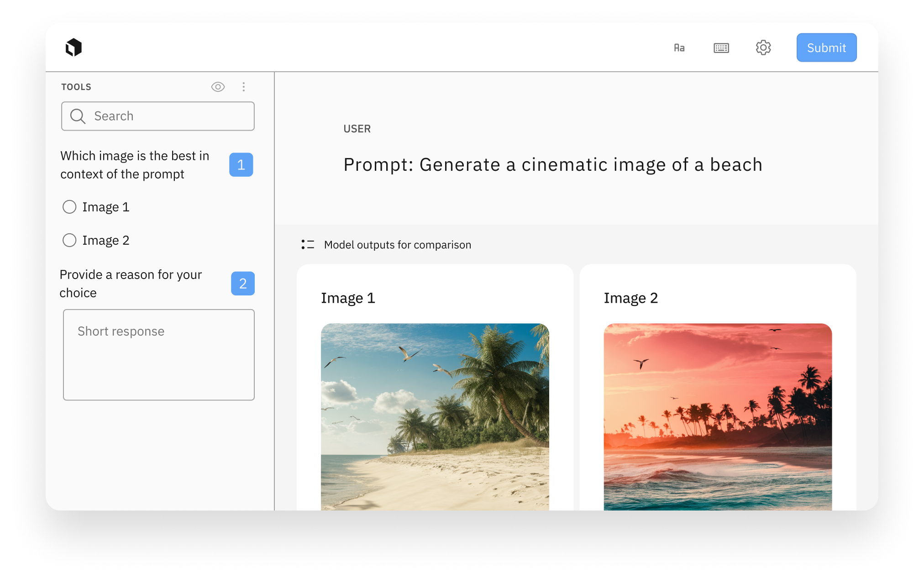Select the Image 1 radio option
The height and width of the screenshot is (579, 924).
(x=69, y=207)
